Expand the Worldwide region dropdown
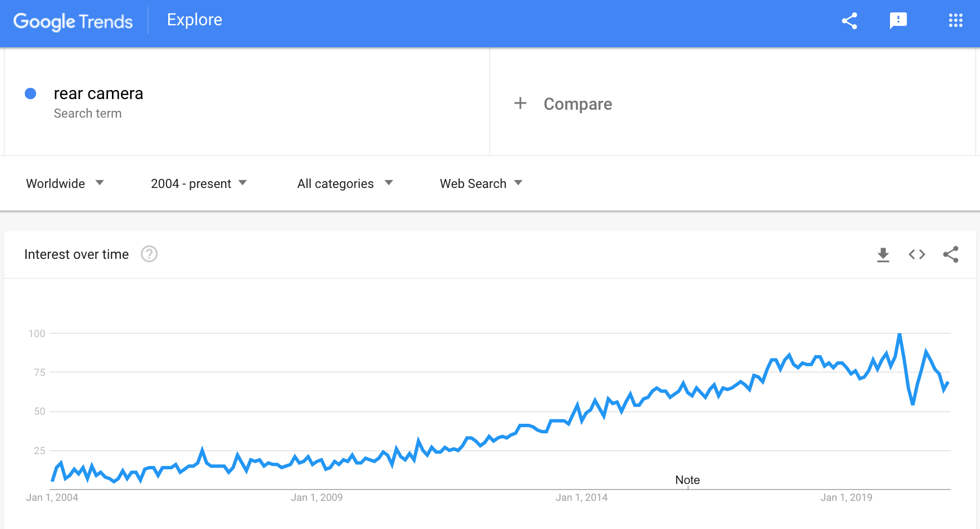This screenshot has width=980, height=529. pyautogui.click(x=65, y=183)
